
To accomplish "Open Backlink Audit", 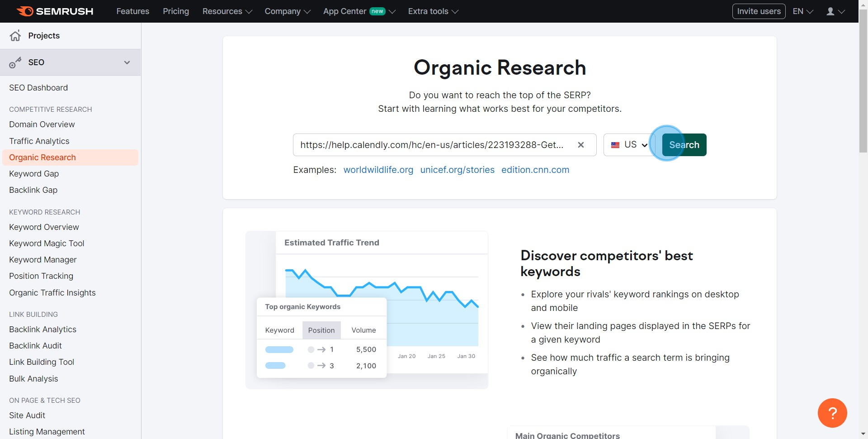I will click(x=35, y=346).
